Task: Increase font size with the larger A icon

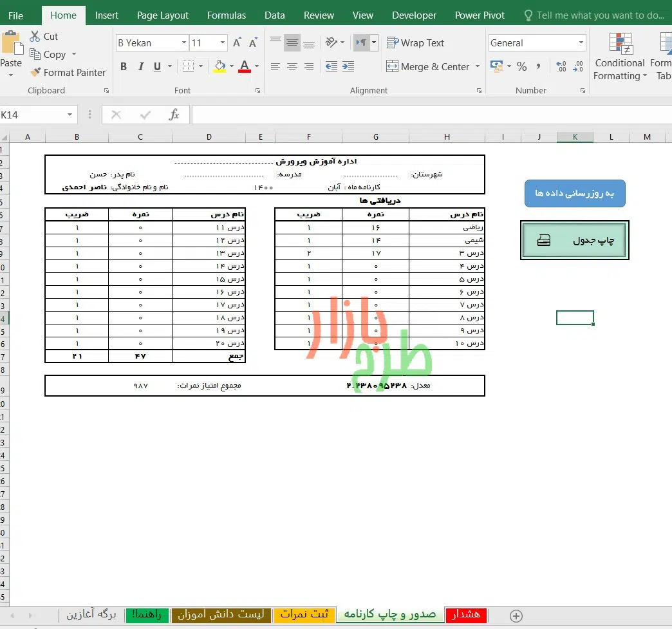Action: (x=237, y=43)
